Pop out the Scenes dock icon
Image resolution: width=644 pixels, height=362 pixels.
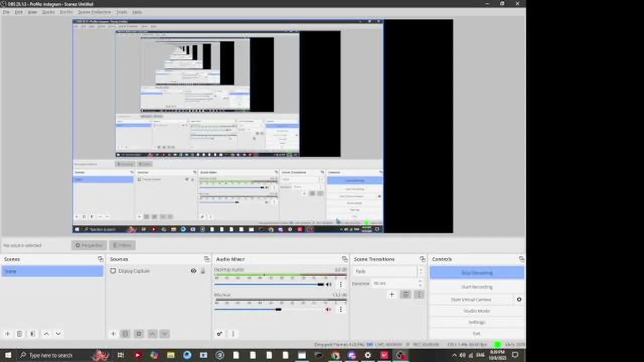point(100,259)
